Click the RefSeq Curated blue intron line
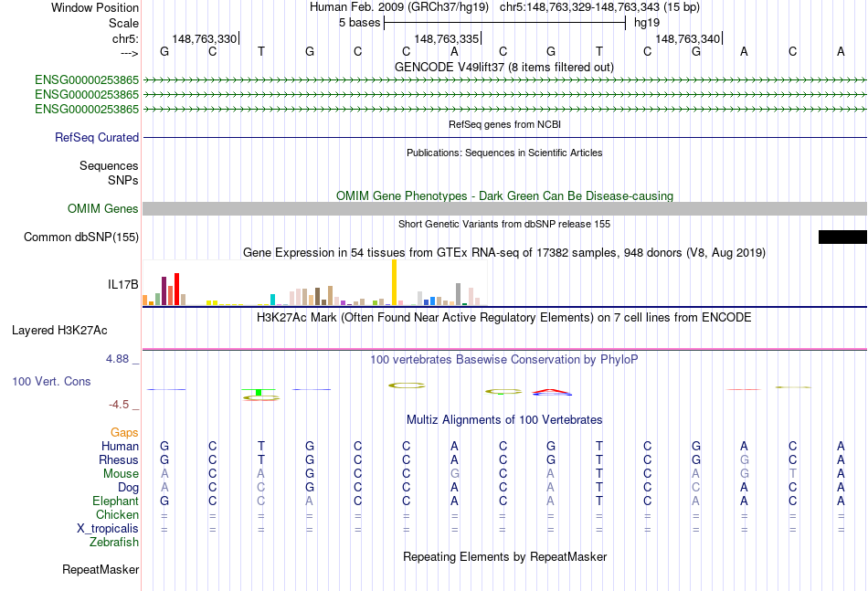Screen dimensions: 868x591 pos(504,137)
